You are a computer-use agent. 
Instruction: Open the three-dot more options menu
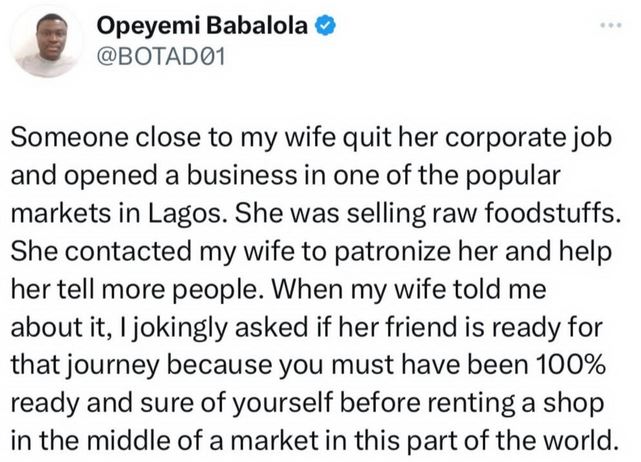pyautogui.click(x=612, y=24)
